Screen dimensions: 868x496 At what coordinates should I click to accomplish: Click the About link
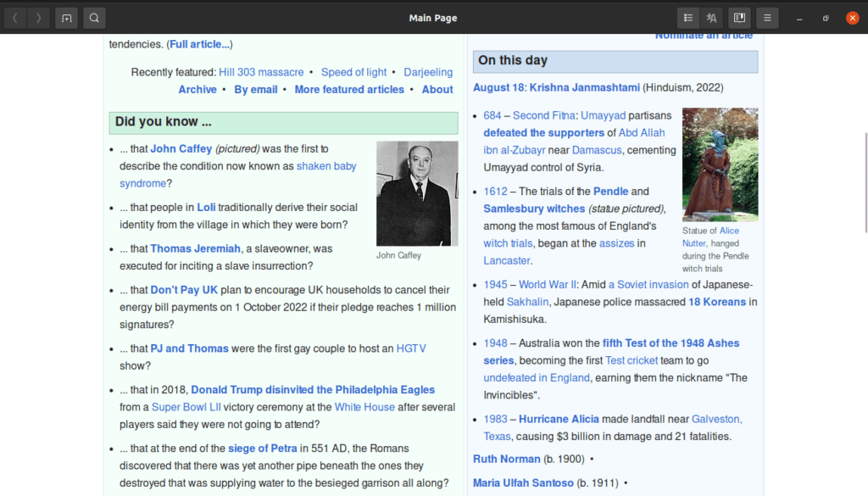click(437, 90)
